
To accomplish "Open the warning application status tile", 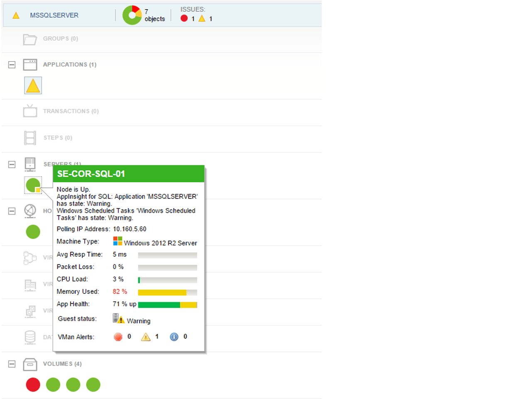I will (33, 86).
